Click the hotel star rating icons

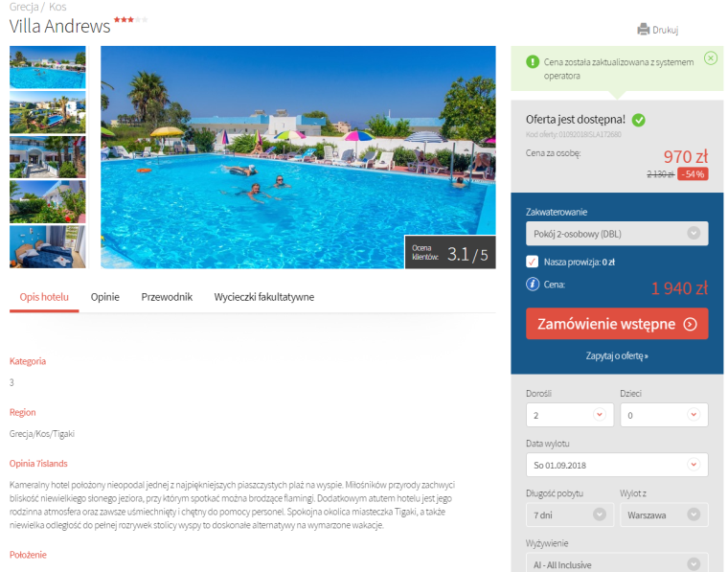pos(130,19)
